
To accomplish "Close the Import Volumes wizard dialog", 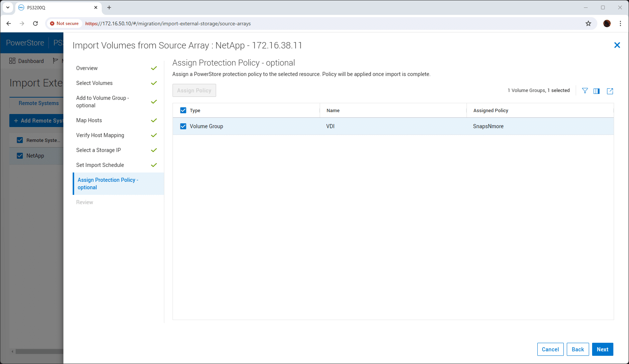I will [x=617, y=45].
